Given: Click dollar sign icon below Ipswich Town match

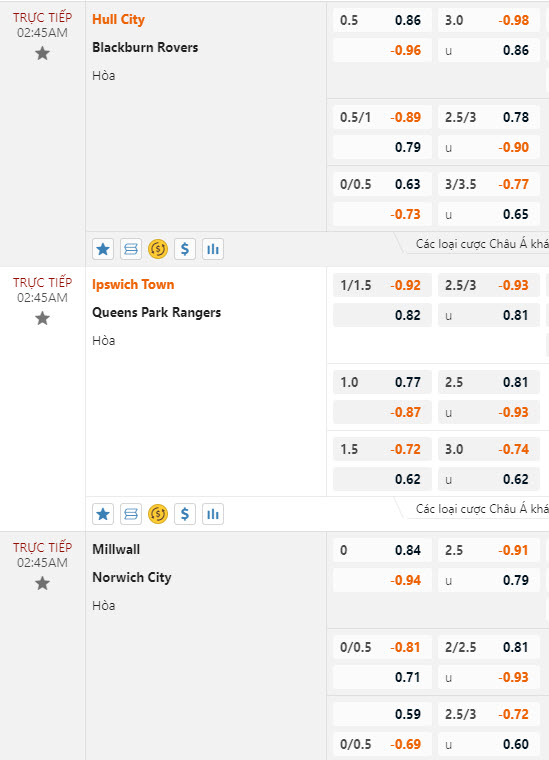Looking at the screenshot, I should click(x=185, y=514).
